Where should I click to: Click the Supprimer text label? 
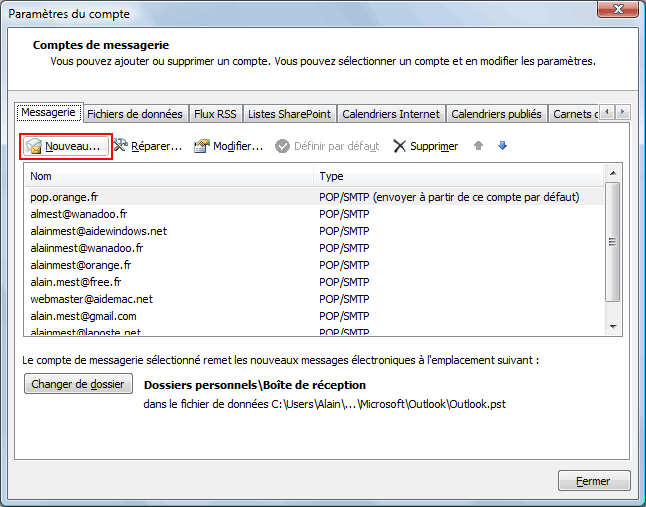point(434,146)
